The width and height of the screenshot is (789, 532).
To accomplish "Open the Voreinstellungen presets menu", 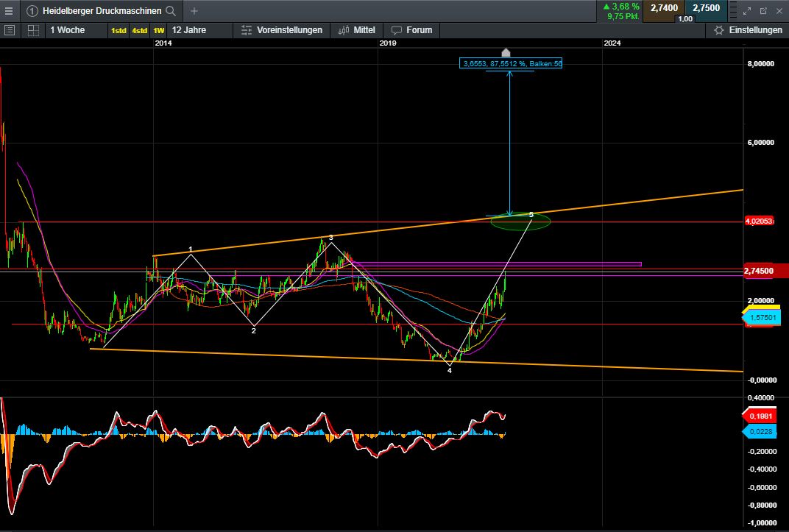I will click(282, 30).
